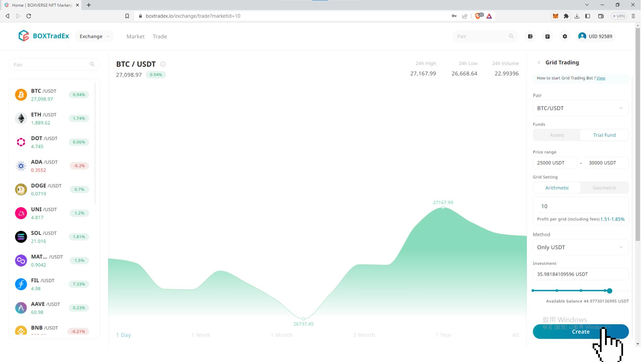Screen dimensions: 644x362
Task: Open the Market tab
Action: coord(136,36)
